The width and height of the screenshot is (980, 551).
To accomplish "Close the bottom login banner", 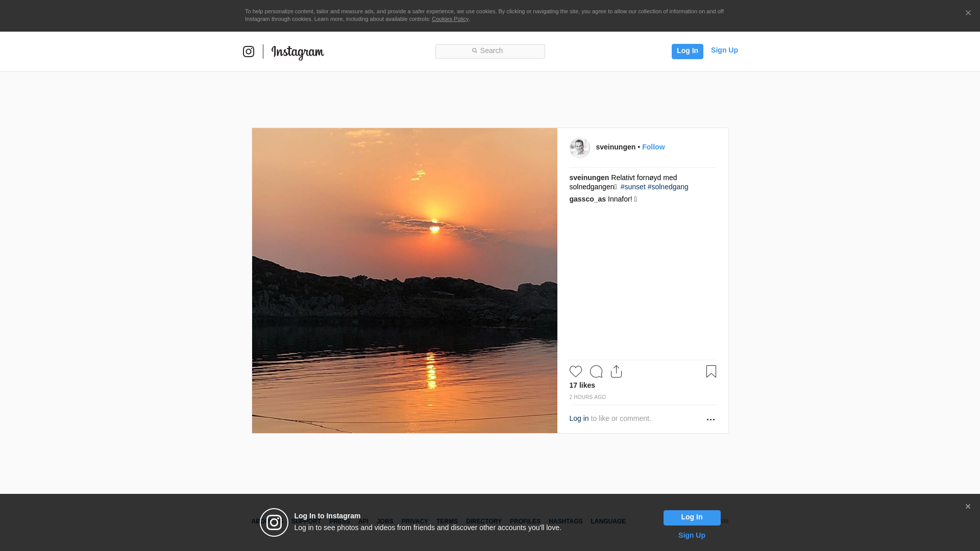I will (x=968, y=507).
